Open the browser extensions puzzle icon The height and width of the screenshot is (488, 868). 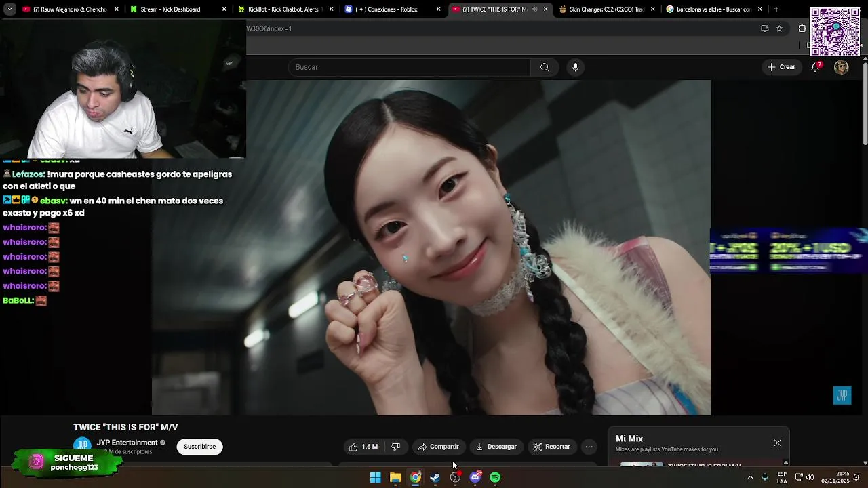tap(802, 28)
